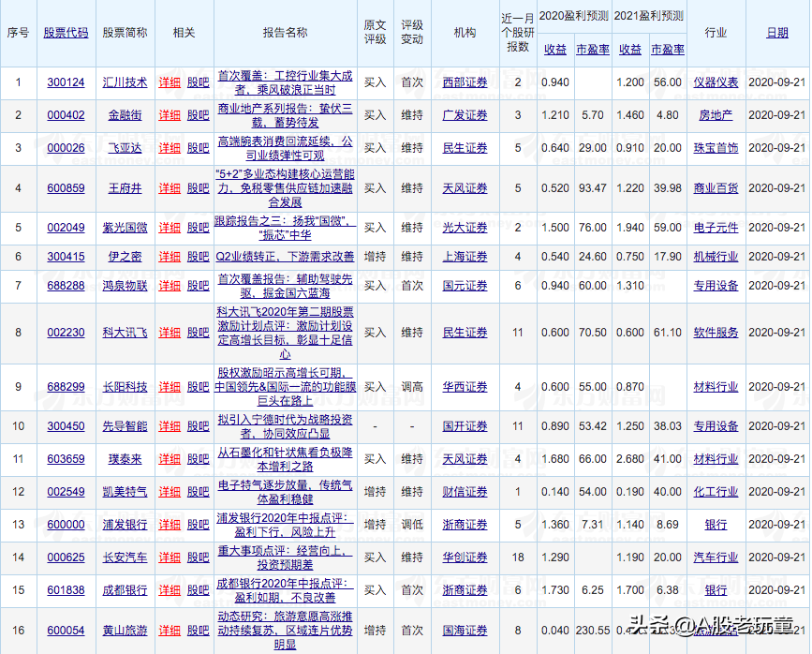This screenshot has height=654, width=812.
Task: Open institution 华创证券
Action: coord(465,557)
